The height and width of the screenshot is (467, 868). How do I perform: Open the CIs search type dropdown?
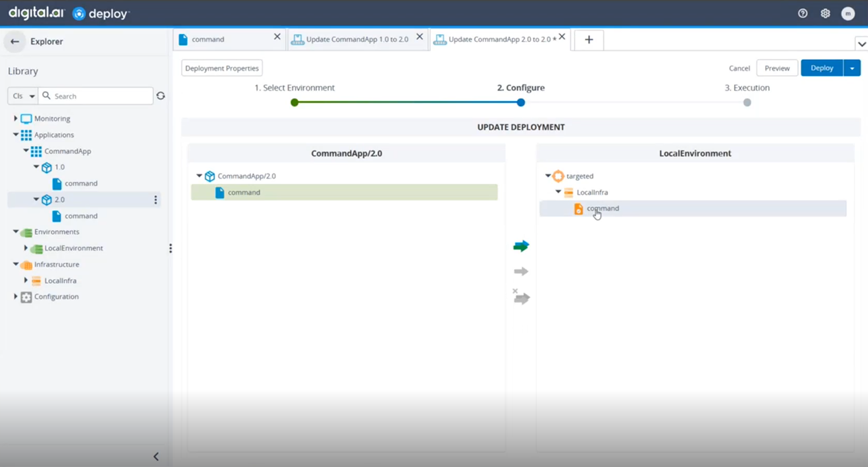tap(23, 96)
